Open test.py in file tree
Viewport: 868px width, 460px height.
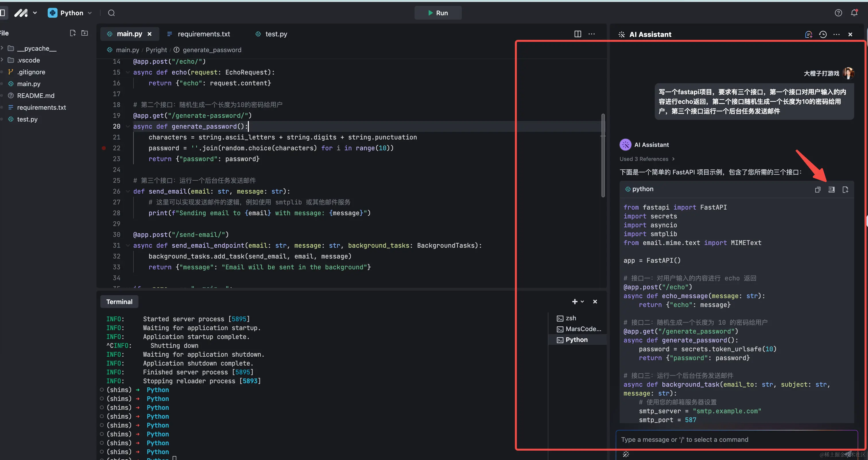27,119
